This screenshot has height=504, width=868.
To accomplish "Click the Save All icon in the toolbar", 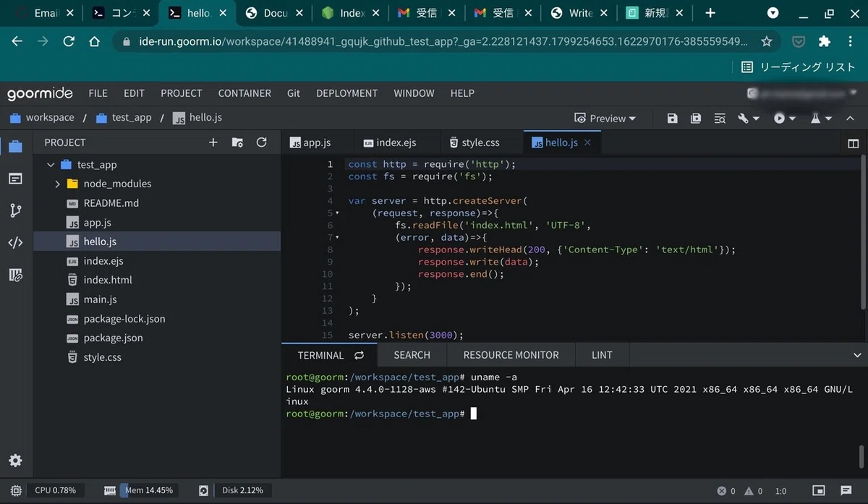I will [x=696, y=119].
